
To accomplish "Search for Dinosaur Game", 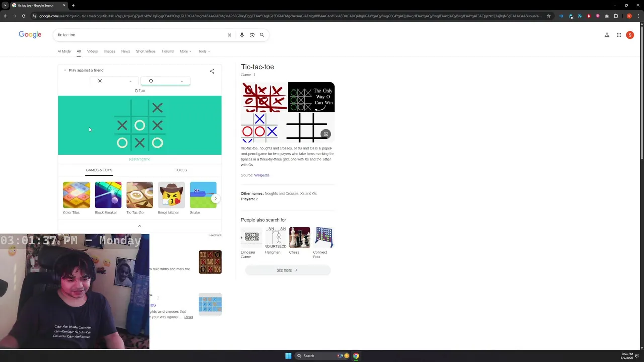I will coord(251,243).
